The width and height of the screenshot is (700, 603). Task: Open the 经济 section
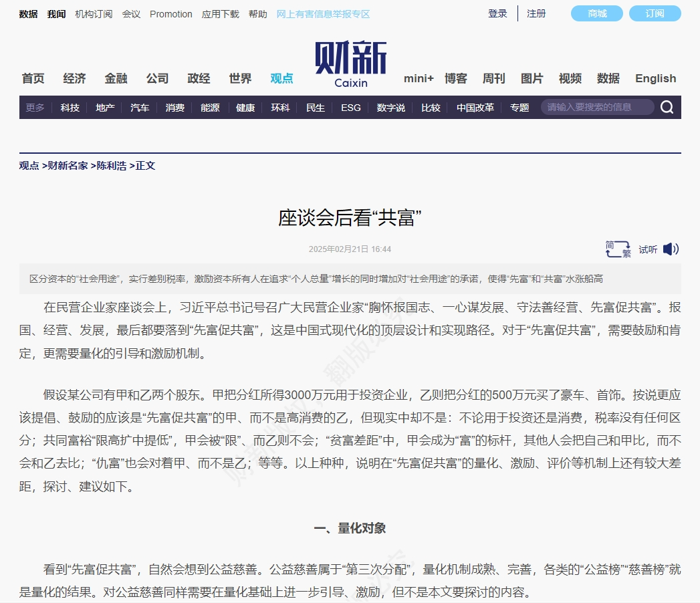pyautogui.click(x=74, y=78)
